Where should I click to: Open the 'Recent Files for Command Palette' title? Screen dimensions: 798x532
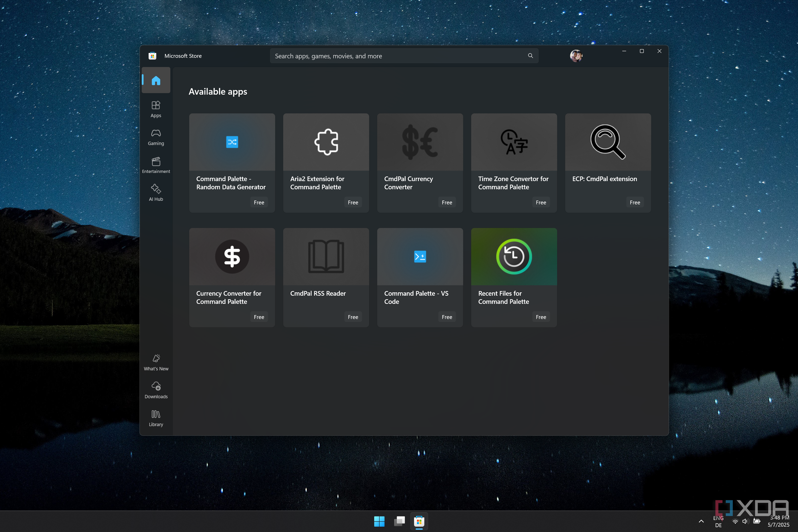click(504, 297)
